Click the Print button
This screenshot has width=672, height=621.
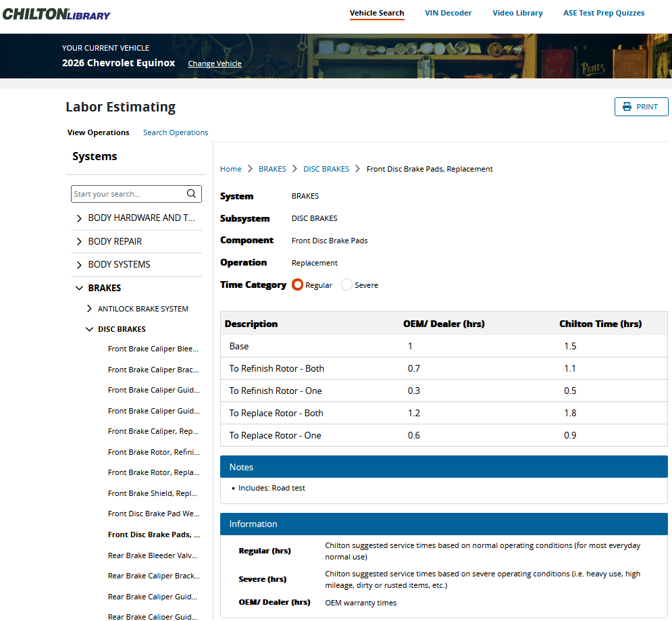coord(641,107)
